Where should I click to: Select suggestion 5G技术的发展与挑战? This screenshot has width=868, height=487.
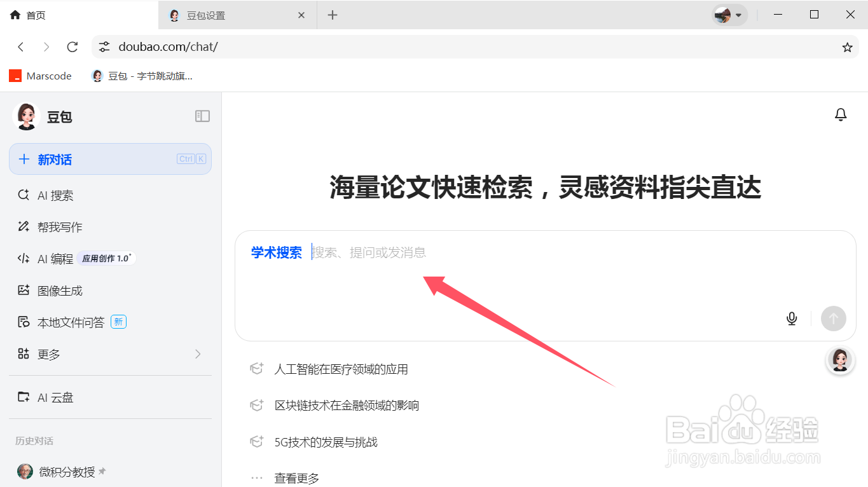326,442
